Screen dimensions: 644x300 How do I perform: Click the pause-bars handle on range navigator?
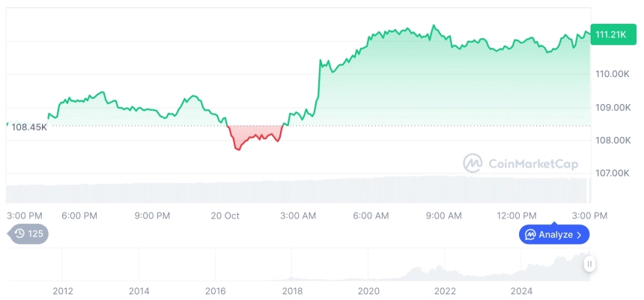589,263
